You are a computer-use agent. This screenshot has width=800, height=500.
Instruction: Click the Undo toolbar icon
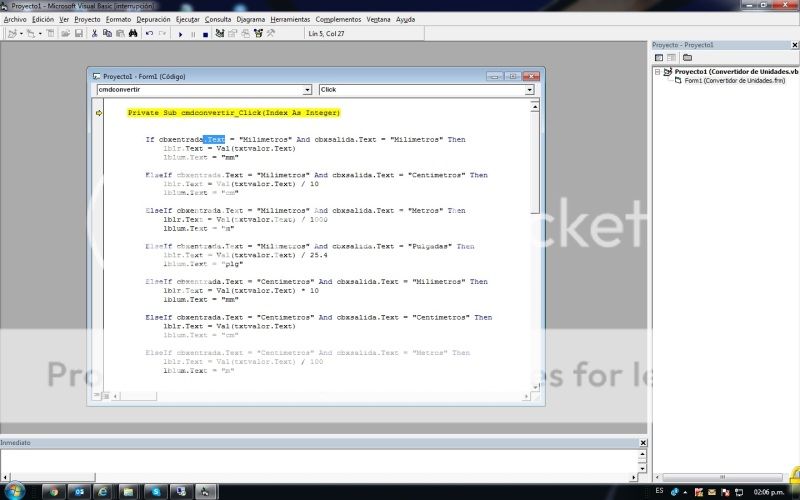pos(149,34)
